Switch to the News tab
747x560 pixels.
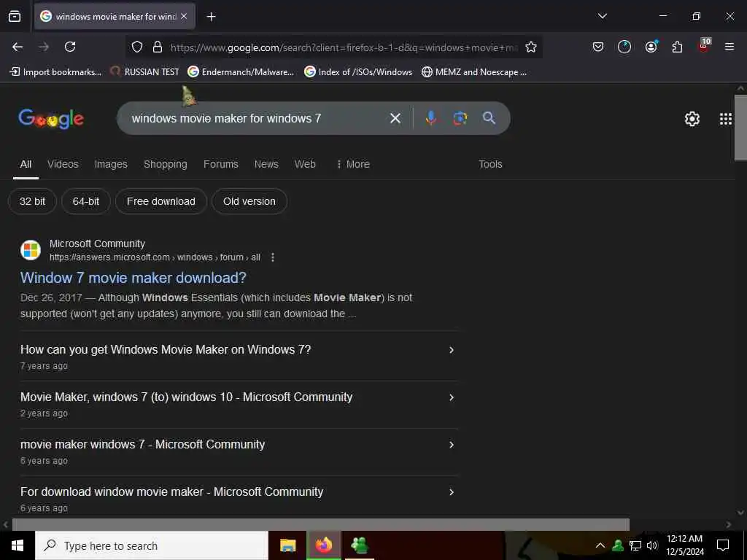(x=266, y=164)
